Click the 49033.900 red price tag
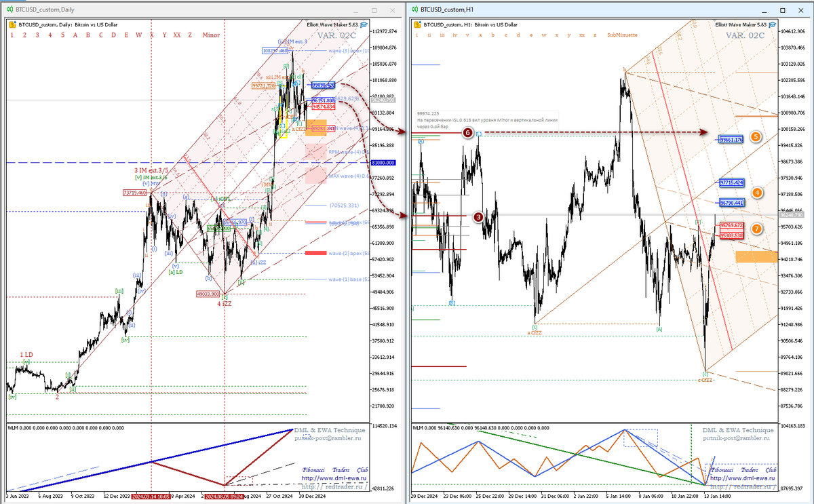Viewport: 814px width, 504px height. [208, 294]
